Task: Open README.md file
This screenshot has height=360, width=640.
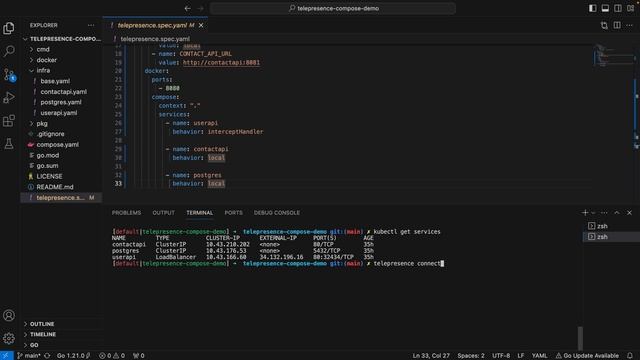Action: tap(61, 187)
